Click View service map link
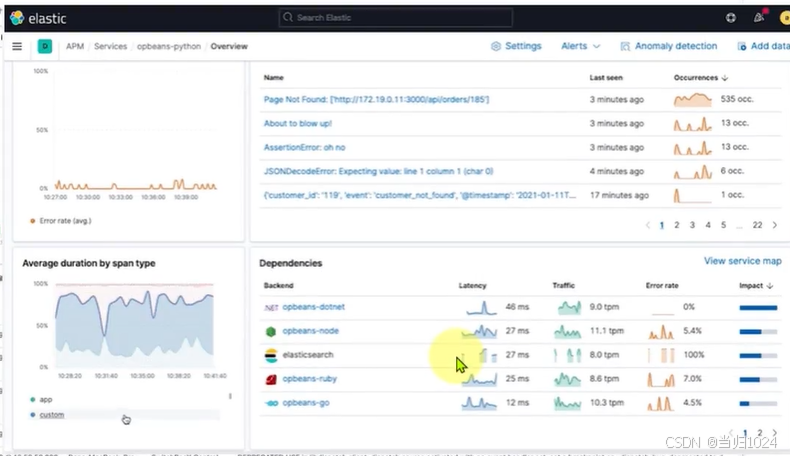Image resolution: width=790 pixels, height=456 pixels. [x=742, y=261]
